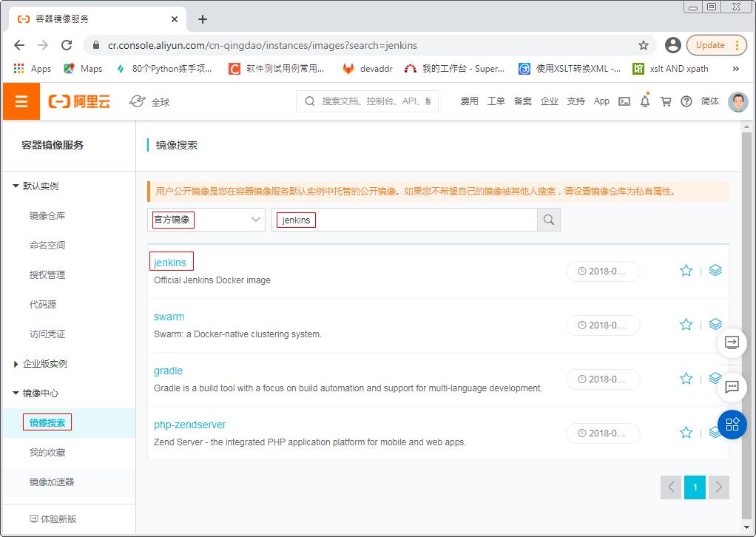The width and height of the screenshot is (756, 537).
Task: Open the shopping cart icon
Action: click(x=666, y=101)
